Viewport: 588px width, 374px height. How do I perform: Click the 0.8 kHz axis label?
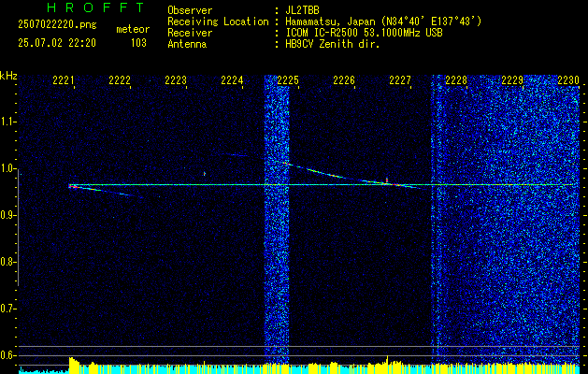(7, 262)
